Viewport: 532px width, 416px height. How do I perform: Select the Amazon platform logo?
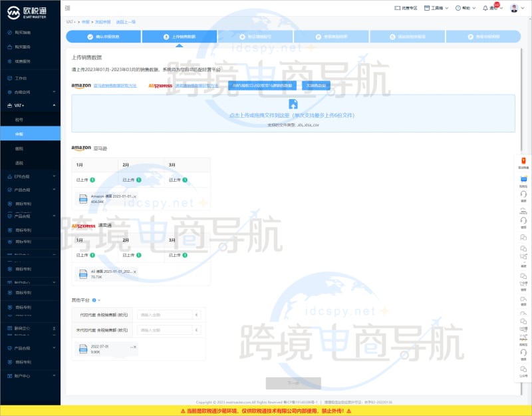point(80,85)
